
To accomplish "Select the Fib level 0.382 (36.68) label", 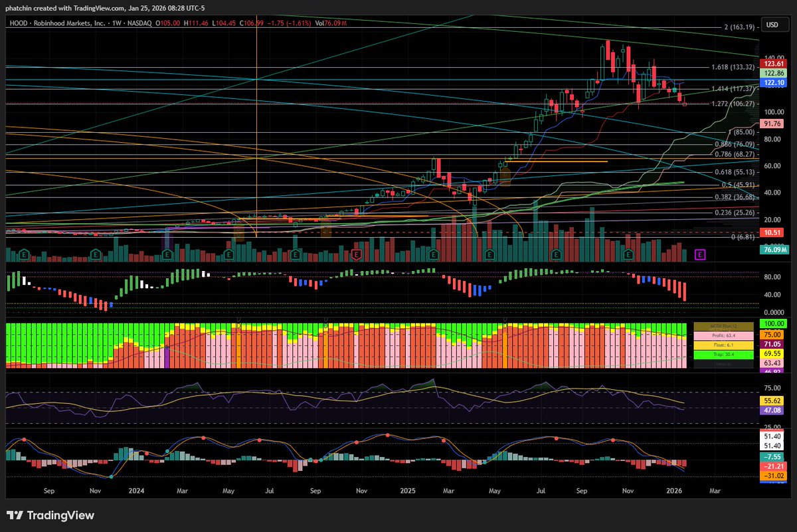I will (733, 197).
